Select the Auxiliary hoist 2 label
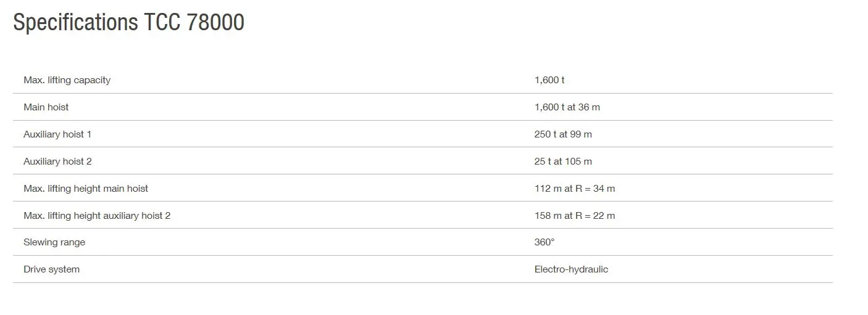The image size is (868, 315). pos(57,162)
